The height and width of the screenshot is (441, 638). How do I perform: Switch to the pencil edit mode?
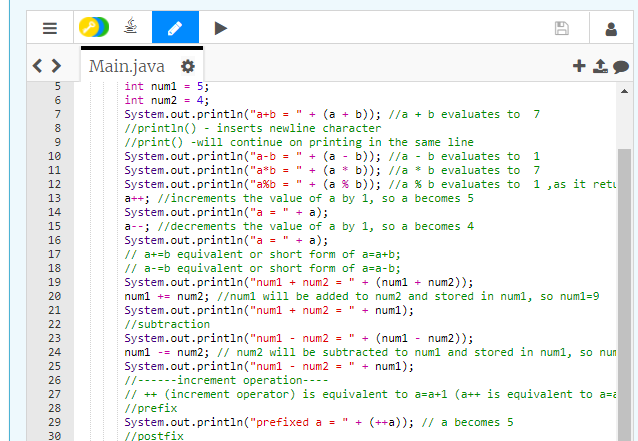pyautogui.click(x=175, y=28)
